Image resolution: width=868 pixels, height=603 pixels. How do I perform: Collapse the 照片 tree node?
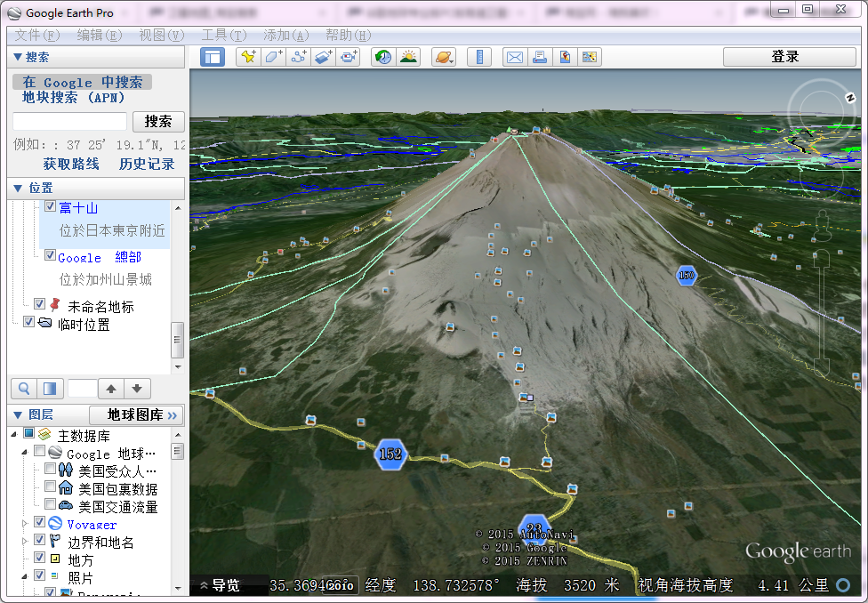click(24, 576)
